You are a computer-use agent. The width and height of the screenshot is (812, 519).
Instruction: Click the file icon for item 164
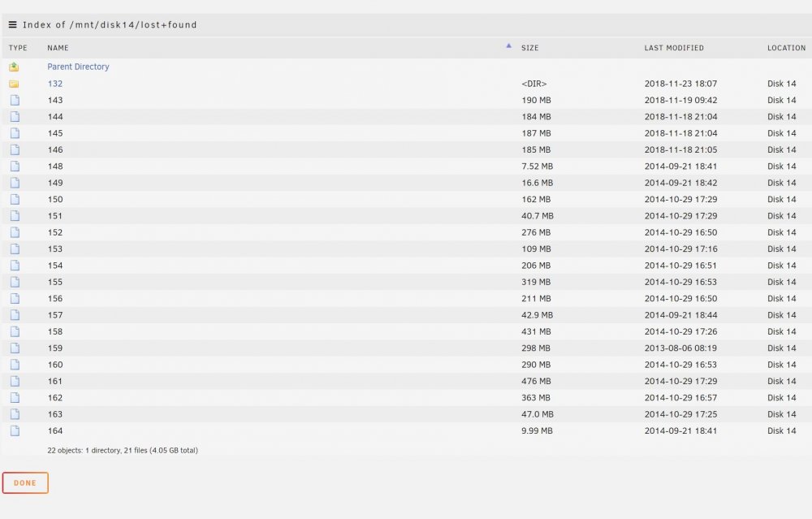(15, 431)
